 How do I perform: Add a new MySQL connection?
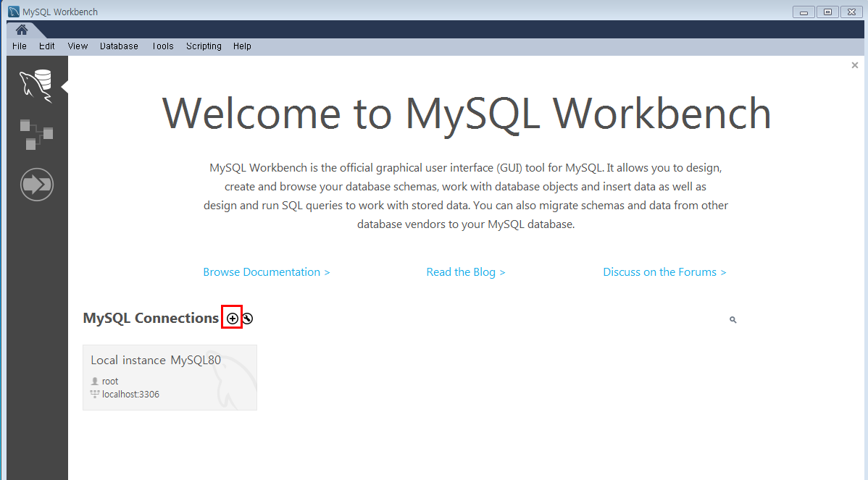pyautogui.click(x=233, y=318)
